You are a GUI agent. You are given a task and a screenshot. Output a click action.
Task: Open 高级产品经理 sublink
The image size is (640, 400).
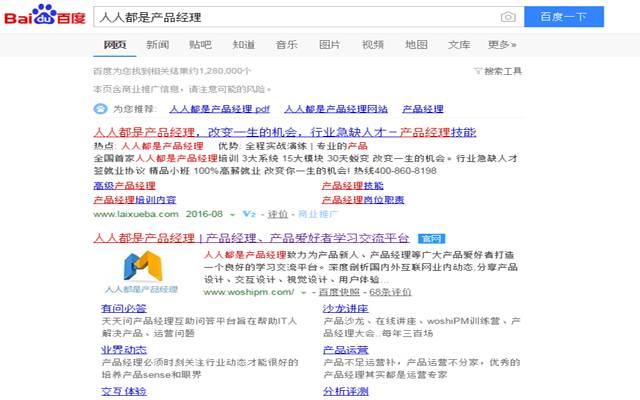point(124,186)
